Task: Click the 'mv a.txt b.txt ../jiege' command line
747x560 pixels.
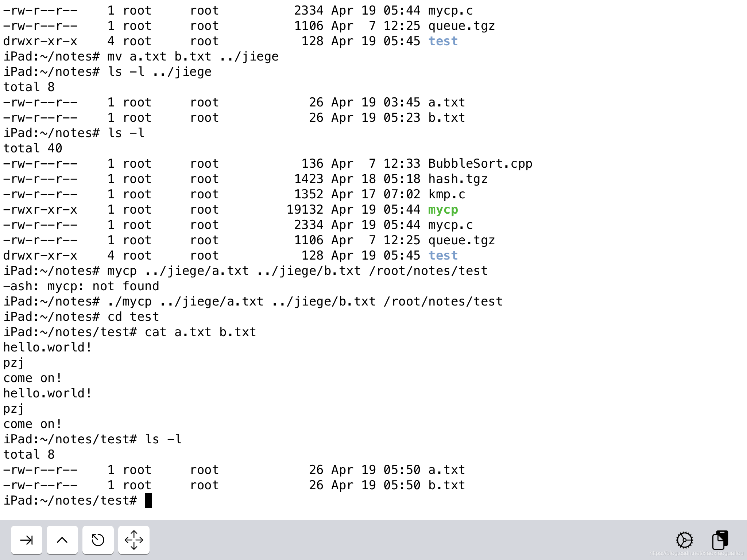Action: pos(141,57)
